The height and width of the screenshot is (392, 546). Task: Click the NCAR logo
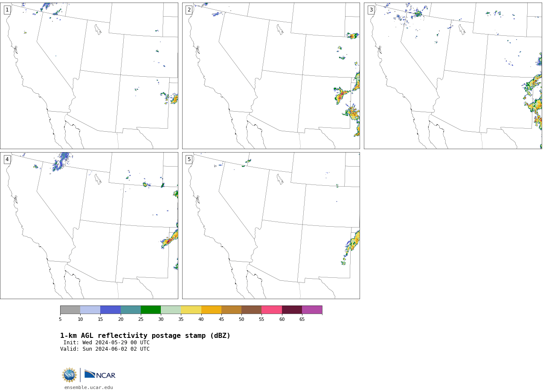pyautogui.click(x=100, y=375)
